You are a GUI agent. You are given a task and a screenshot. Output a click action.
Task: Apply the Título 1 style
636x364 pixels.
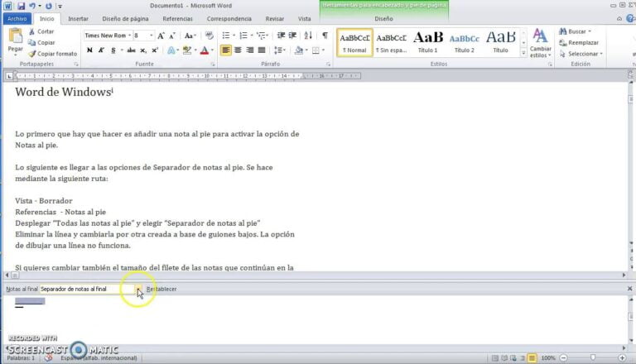pos(428,42)
